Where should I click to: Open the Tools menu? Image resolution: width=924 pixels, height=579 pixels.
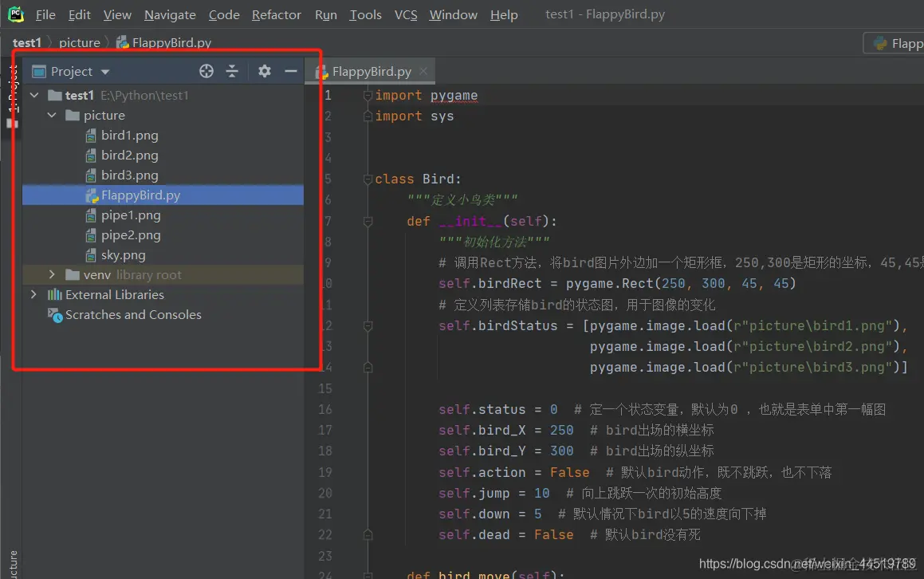click(365, 14)
